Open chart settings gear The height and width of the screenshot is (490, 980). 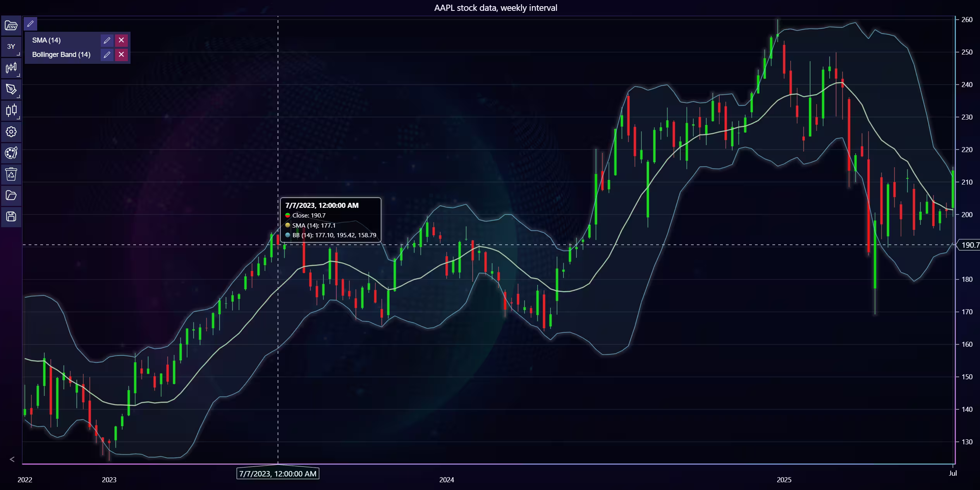11,132
